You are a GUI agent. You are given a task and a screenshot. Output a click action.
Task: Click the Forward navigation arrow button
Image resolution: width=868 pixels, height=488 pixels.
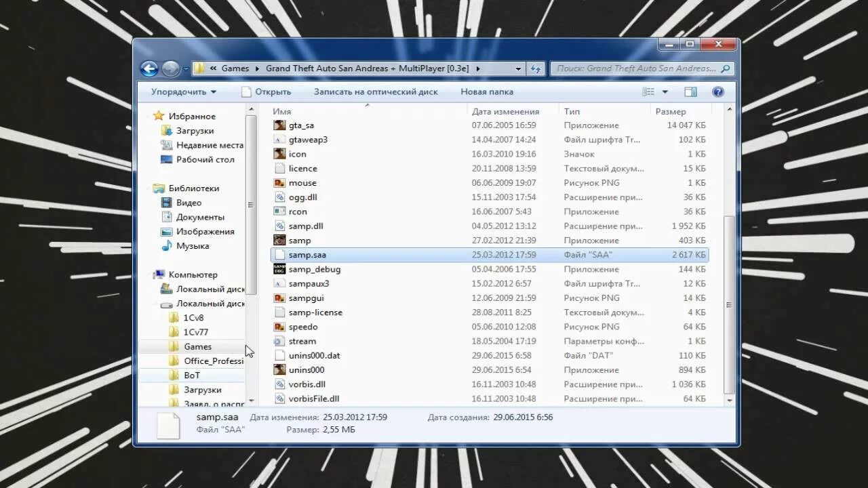coord(171,68)
